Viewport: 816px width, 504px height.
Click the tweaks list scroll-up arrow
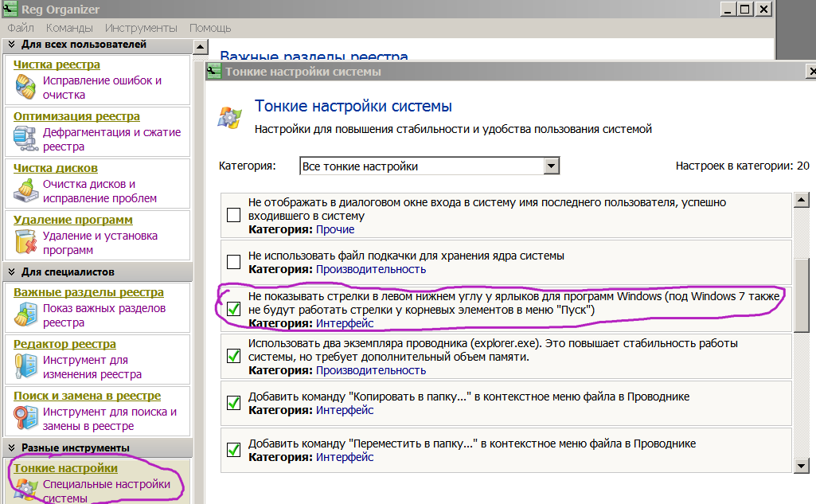(802, 199)
